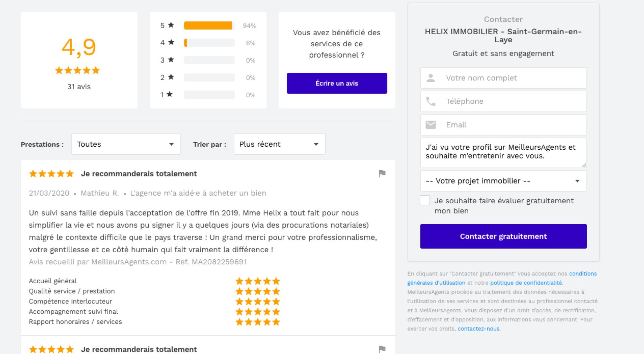Click the 'Écrire un avis' button
The image size is (644, 354).
point(337,83)
